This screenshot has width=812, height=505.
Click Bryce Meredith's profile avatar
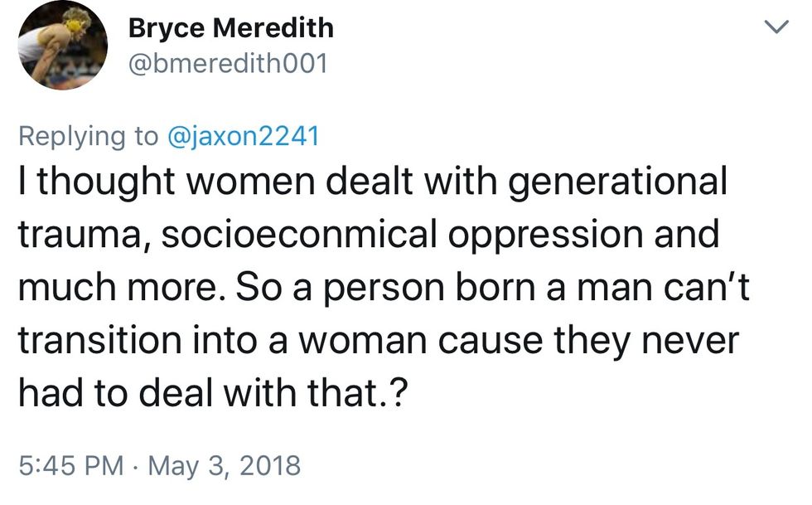pyautogui.click(x=64, y=47)
